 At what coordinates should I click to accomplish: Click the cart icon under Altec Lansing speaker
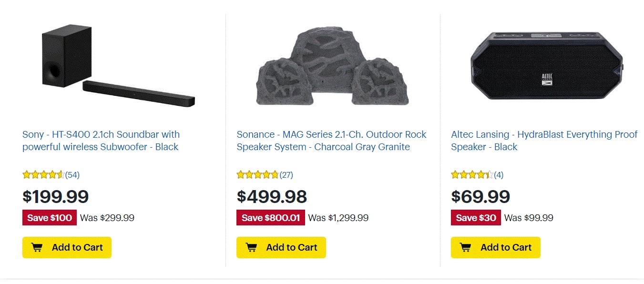click(x=465, y=247)
